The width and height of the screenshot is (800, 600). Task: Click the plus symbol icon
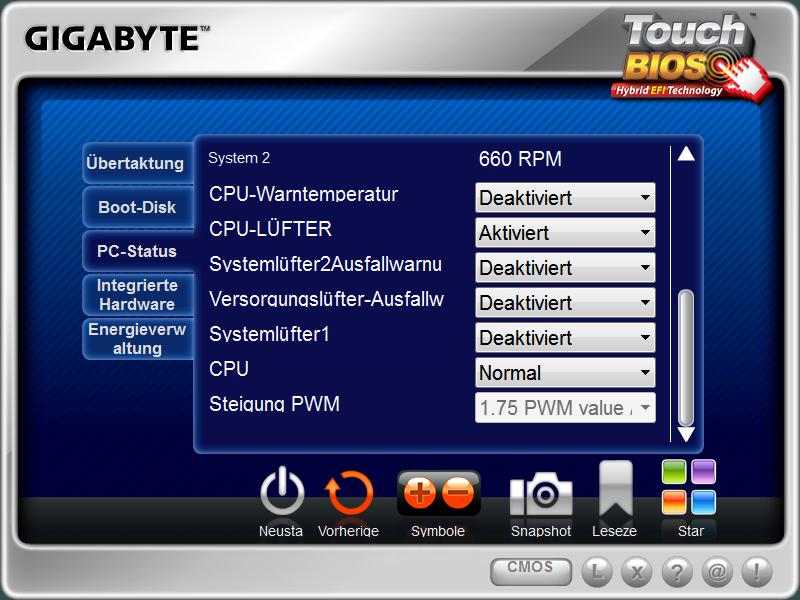(x=419, y=492)
